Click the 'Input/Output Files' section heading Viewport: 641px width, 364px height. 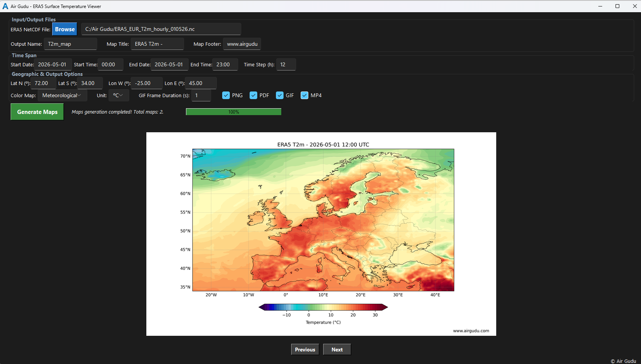pos(34,19)
